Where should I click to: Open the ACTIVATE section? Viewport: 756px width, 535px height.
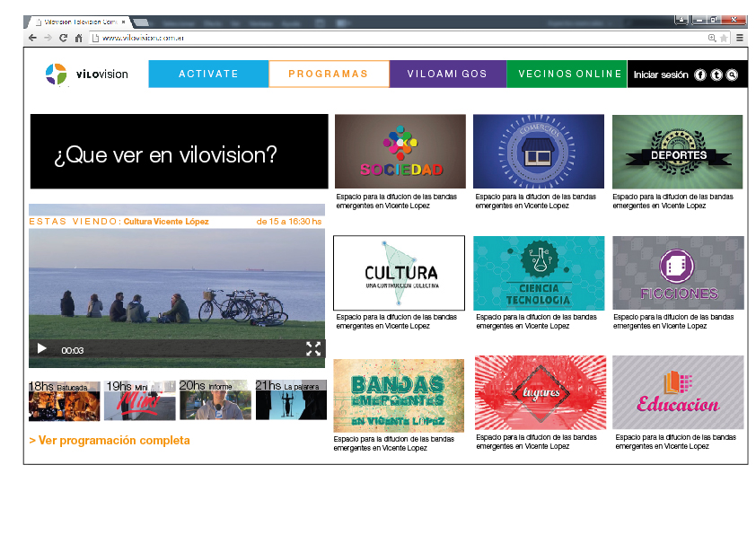207,74
